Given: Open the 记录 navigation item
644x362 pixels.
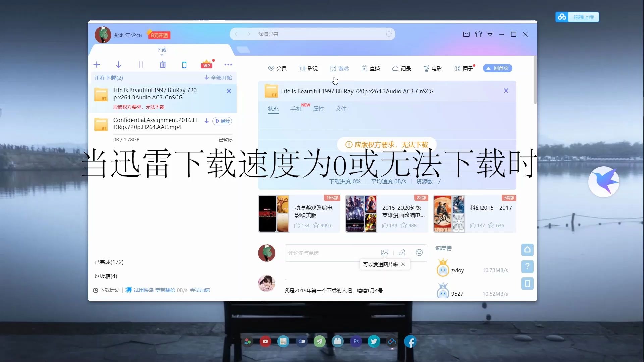Looking at the screenshot, I should 401,68.
